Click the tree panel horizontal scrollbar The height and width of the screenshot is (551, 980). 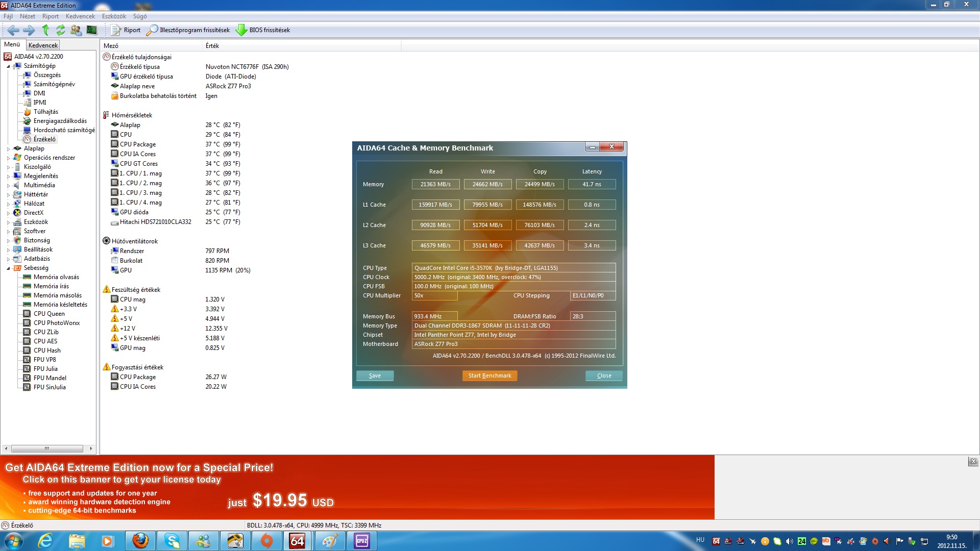point(47,448)
